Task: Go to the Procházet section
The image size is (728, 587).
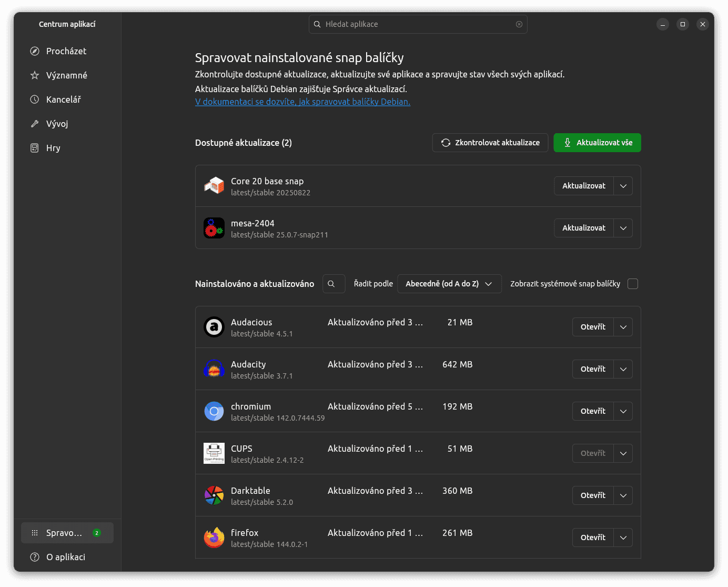Action: 66,51
